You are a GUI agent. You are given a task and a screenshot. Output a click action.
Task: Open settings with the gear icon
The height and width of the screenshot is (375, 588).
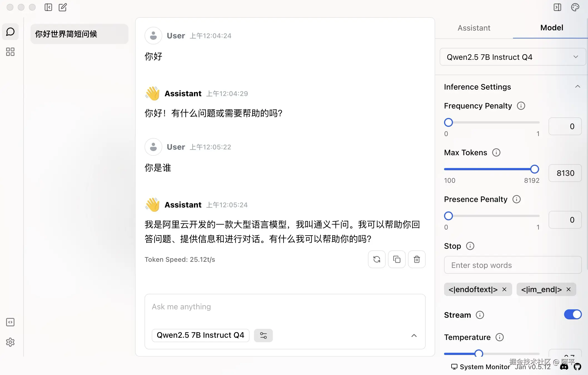[x=10, y=342]
